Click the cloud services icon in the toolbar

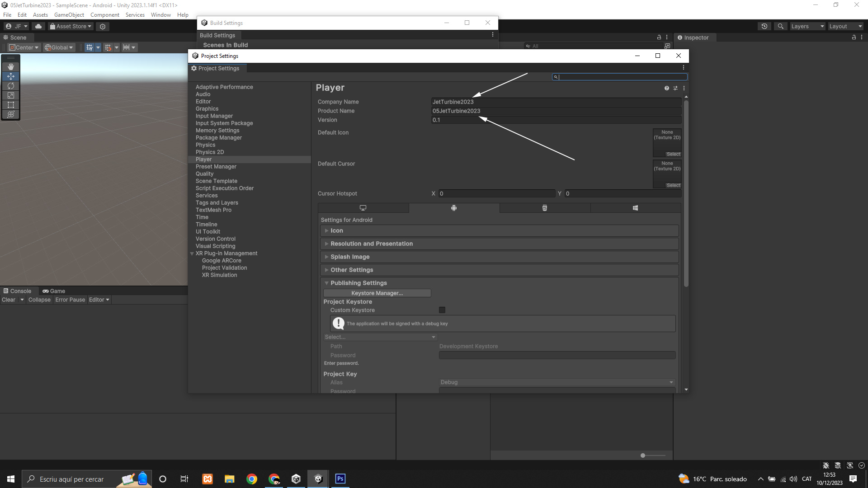point(38,26)
